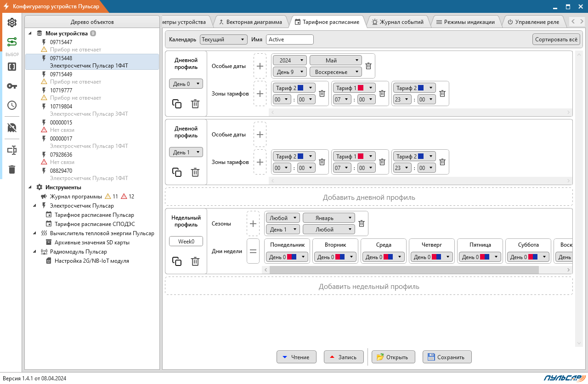This screenshot has width=588, height=384.
Task: Copy weekly profile Week0
Action: [177, 261]
